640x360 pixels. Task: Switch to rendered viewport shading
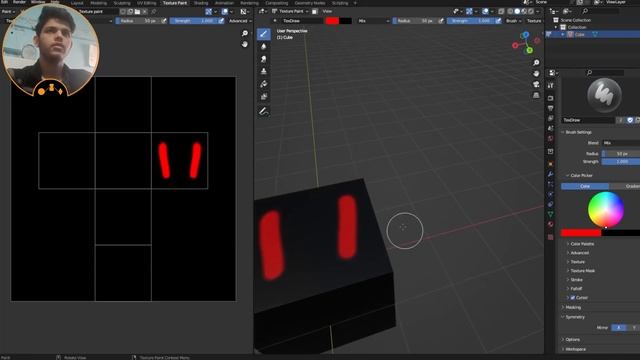[531, 11]
